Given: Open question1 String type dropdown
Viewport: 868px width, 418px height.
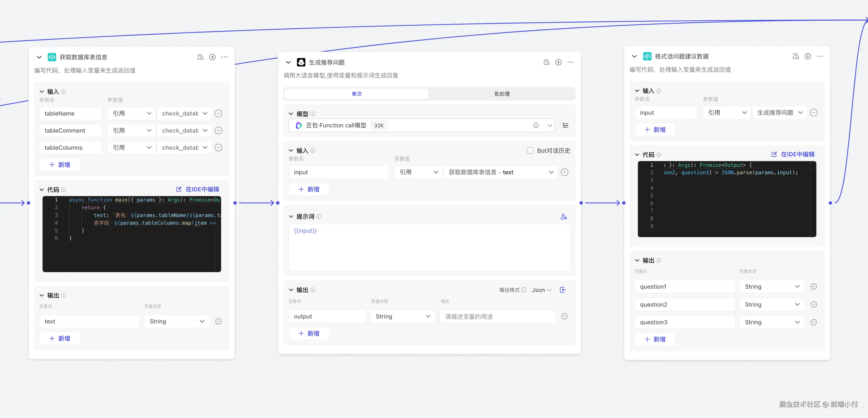Looking at the screenshot, I should tap(772, 287).
